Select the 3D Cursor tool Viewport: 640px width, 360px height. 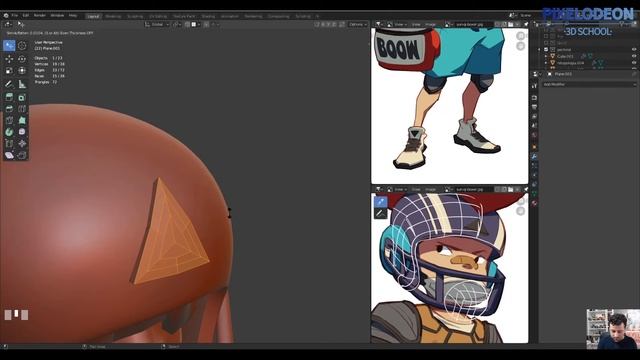click(x=22, y=45)
